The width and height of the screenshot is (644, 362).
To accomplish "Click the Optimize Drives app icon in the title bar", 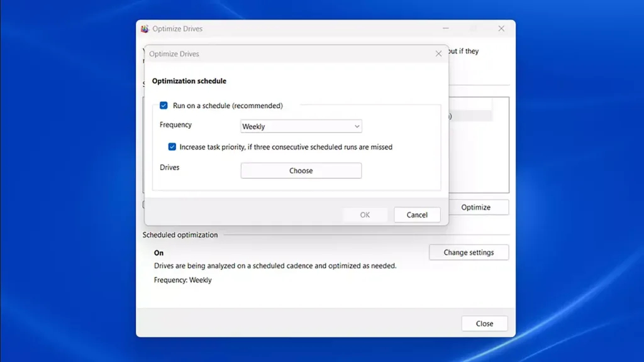I will tap(145, 29).
